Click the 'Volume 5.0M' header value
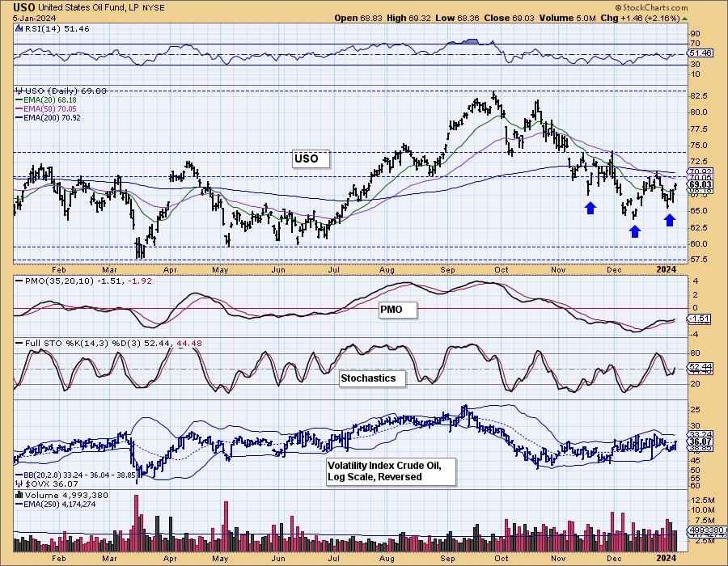This screenshot has width=728, height=566. [x=567, y=18]
